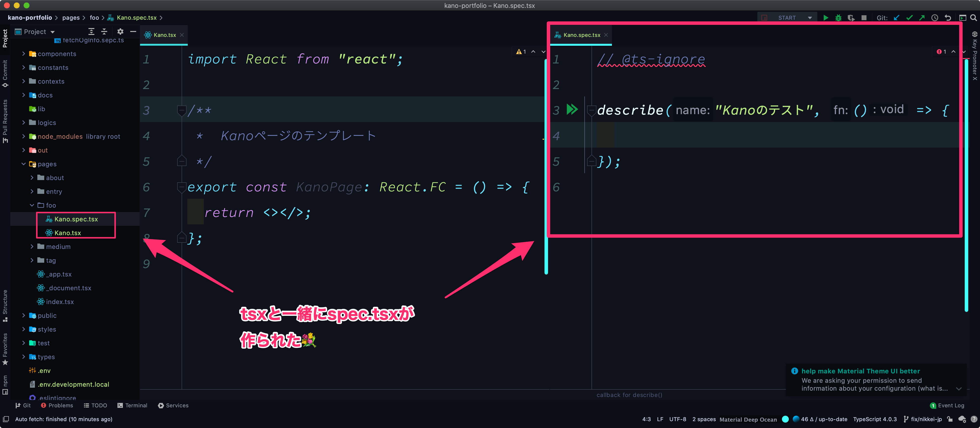Run the project with the green play icon
The image size is (980, 428).
coord(825,17)
